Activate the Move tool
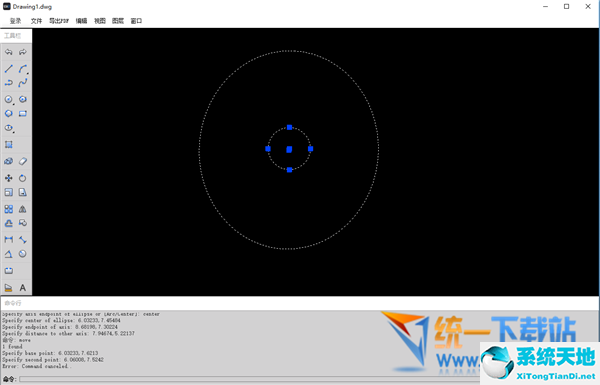The image size is (600, 385). [x=8, y=178]
